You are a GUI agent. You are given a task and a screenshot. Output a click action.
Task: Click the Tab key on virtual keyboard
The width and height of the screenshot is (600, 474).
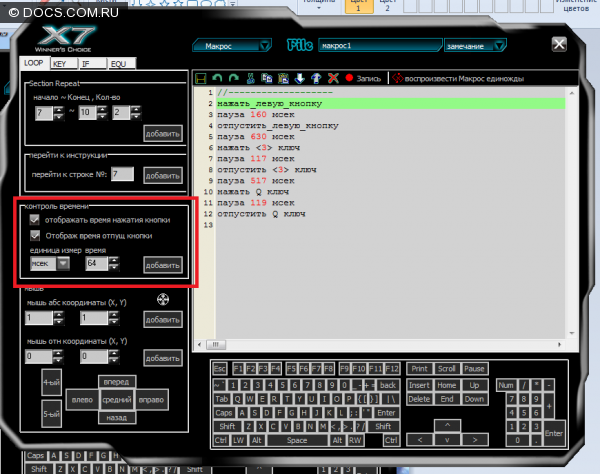pyautogui.click(x=222, y=399)
